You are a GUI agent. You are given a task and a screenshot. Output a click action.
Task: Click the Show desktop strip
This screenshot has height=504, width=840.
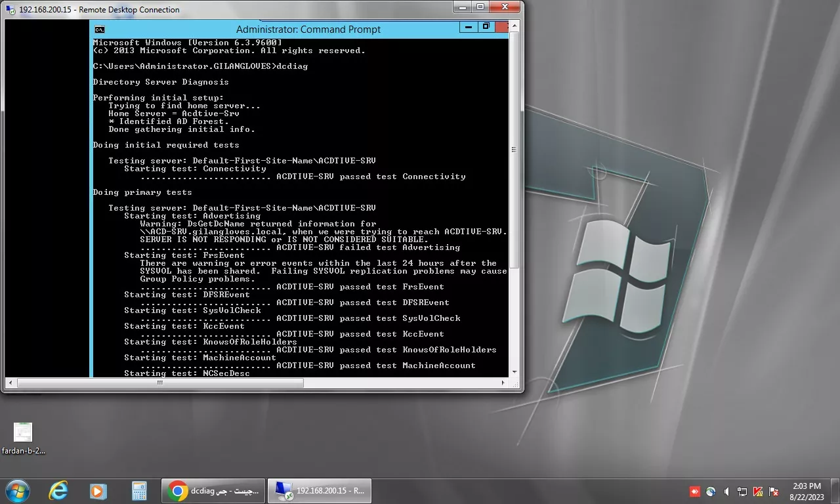(835, 491)
